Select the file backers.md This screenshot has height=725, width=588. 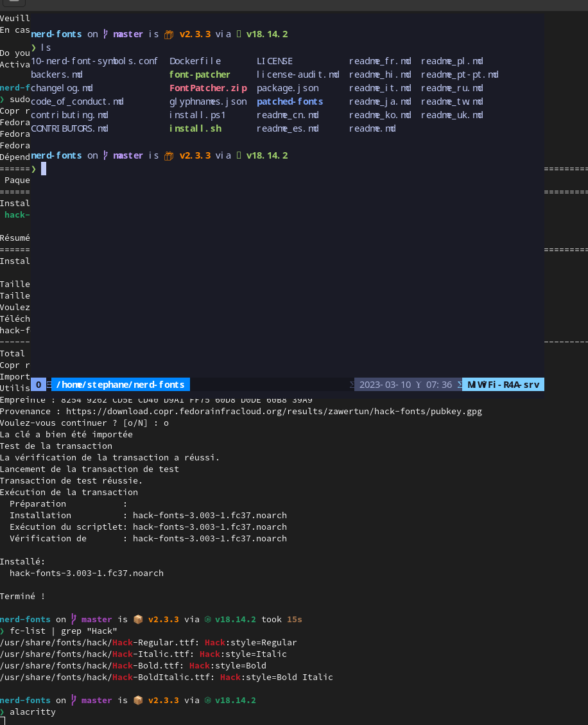coord(57,74)
